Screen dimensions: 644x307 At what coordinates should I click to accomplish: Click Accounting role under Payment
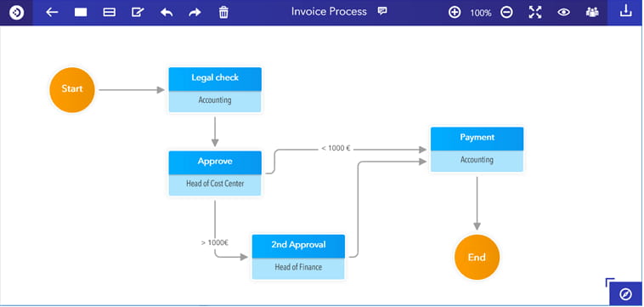(477, 161)
